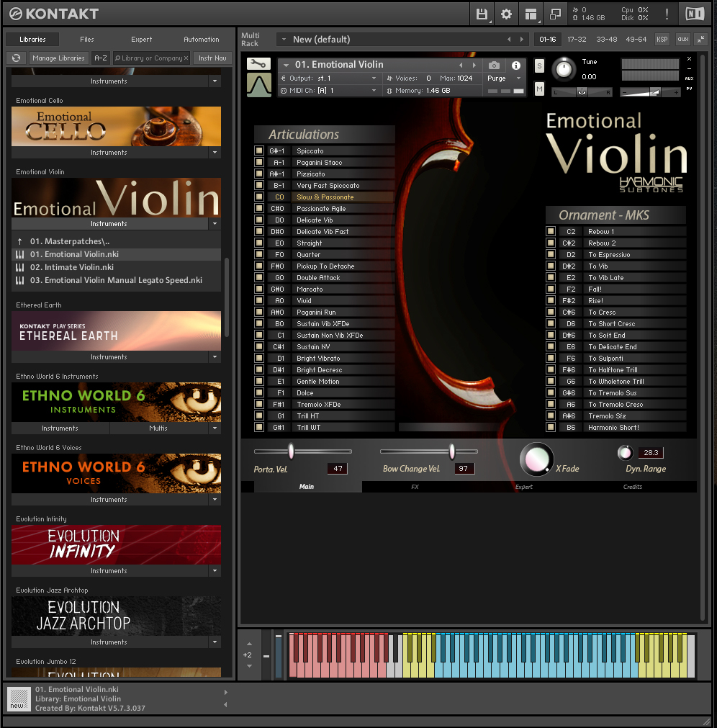Click the pan center control
717x728 pixels.
tap(582, 92)
